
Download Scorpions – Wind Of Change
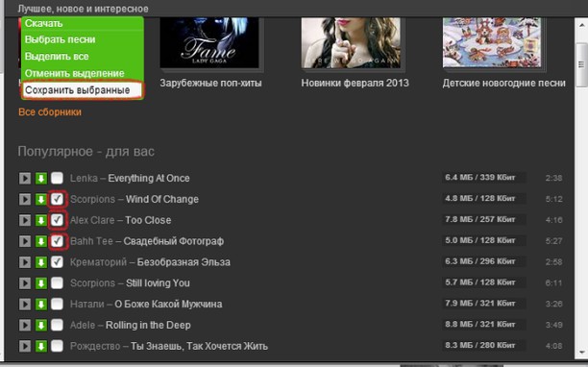41,199
